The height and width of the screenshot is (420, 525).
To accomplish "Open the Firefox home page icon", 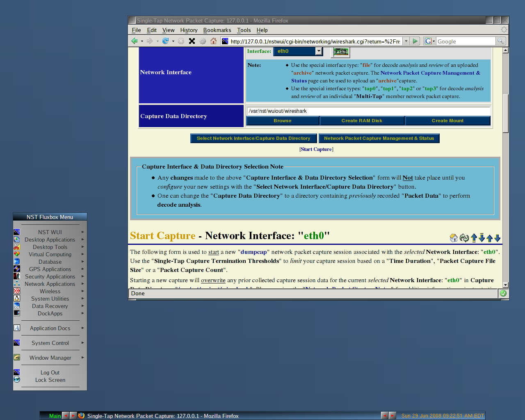I will [x=213, y=41].
